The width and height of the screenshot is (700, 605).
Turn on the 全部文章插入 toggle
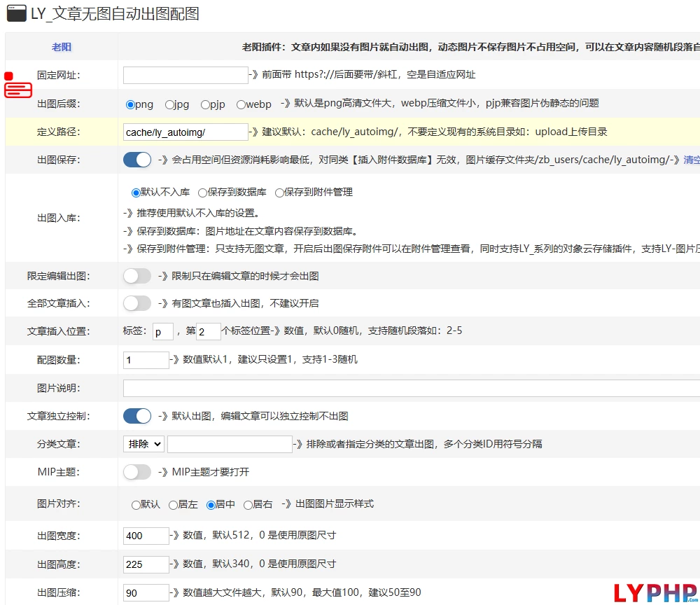[x=137, y=303]
